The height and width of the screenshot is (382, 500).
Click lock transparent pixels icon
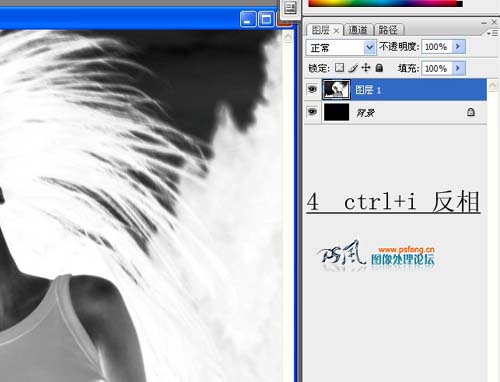click(339, 68)
